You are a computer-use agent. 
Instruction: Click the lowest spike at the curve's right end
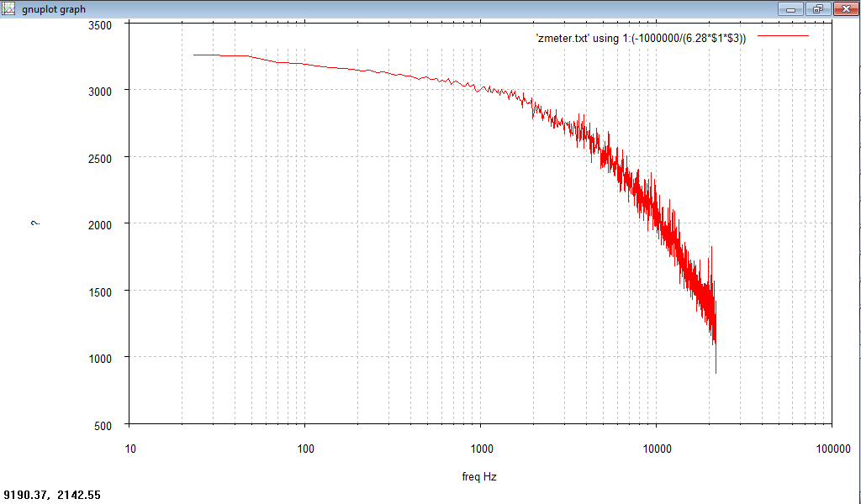(716, 370)
